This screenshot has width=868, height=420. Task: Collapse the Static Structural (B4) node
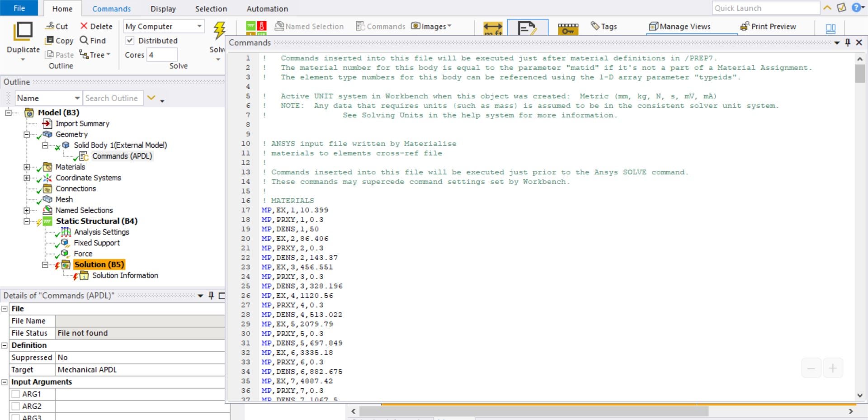click(x=27, y=221)
